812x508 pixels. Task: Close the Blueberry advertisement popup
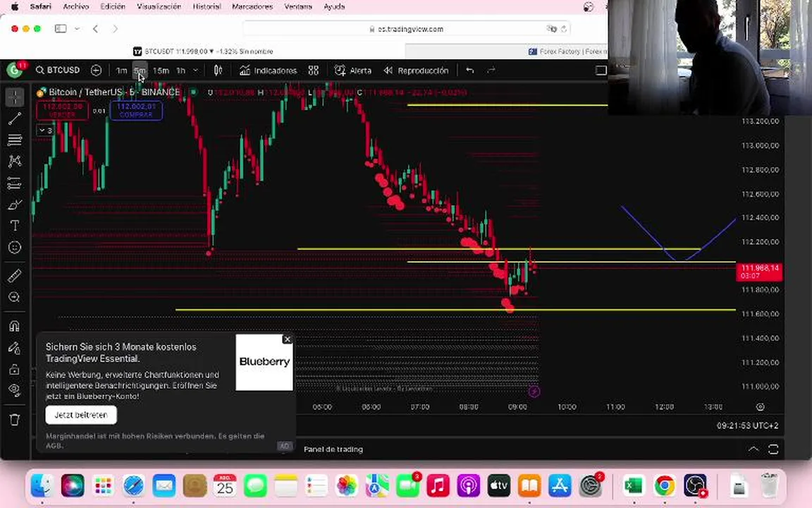click(288, 339)
